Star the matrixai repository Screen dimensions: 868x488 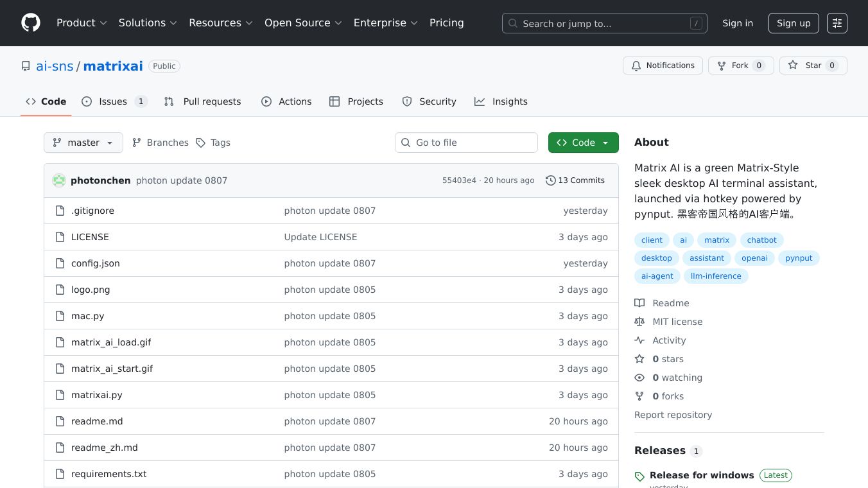813,65
